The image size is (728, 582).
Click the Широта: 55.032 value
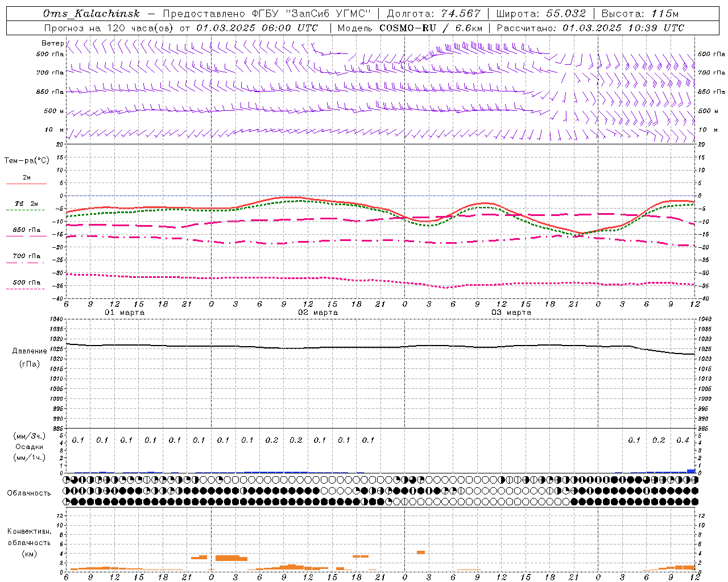click(x=541, y=14)
